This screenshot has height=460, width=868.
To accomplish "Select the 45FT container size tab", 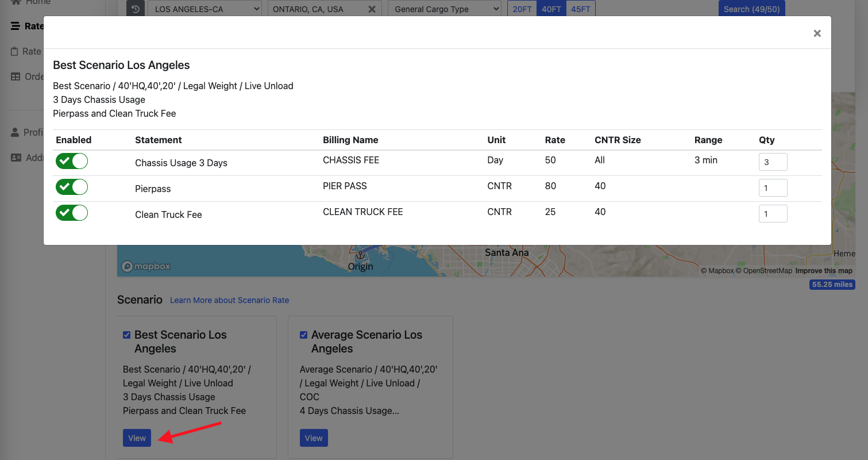I will click(580, 9).
